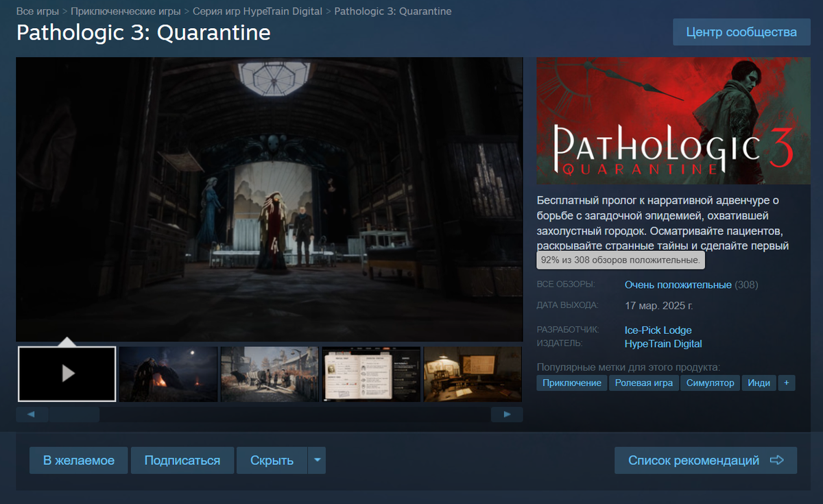Image resolution: width=823 pixels, height=504 pixels.
Task: Click the thumbnail strip scrollbar handle
Action: click(x=74, y=414)
